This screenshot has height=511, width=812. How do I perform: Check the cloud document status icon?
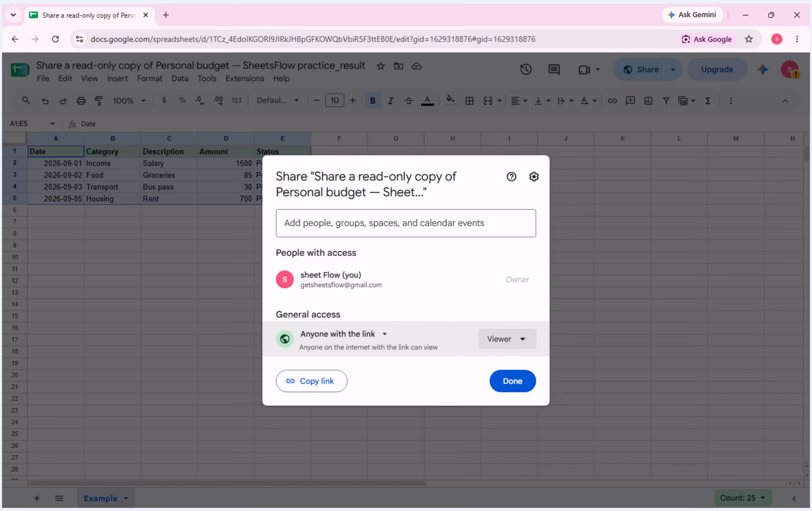[x=417, y=66]
